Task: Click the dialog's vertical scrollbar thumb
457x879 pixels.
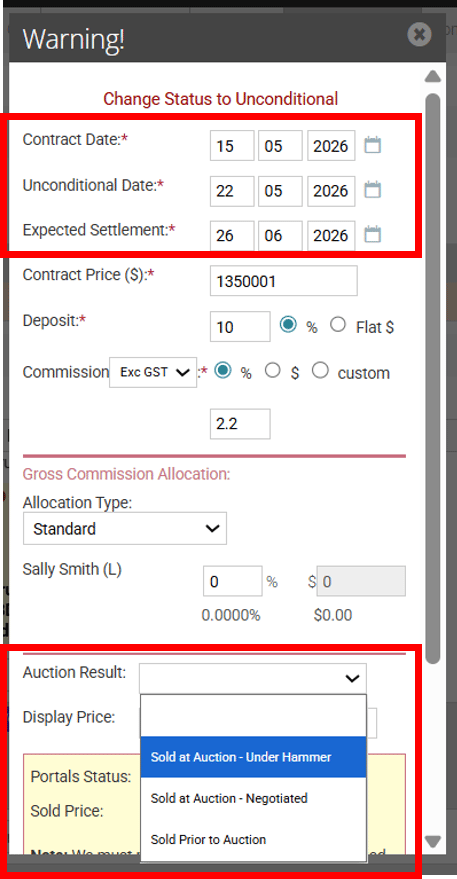Action: click(x=433, y=378)
